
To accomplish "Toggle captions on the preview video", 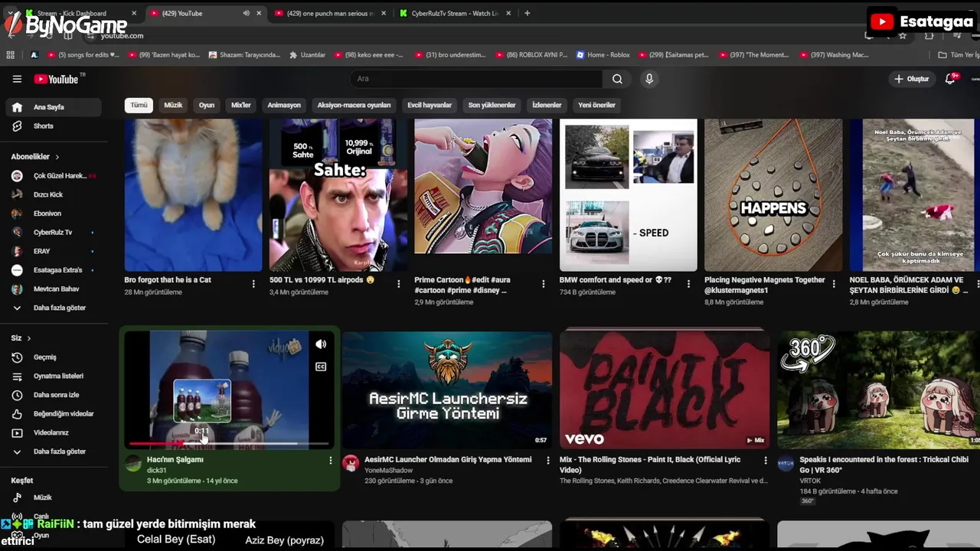I will (x=321, y=367).
